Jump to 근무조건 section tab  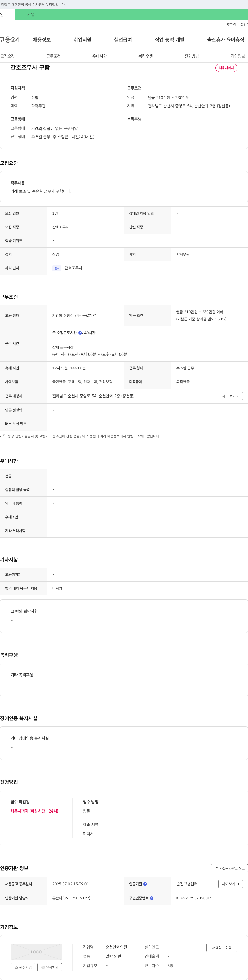pyautogui.click(x=53, y=56)
